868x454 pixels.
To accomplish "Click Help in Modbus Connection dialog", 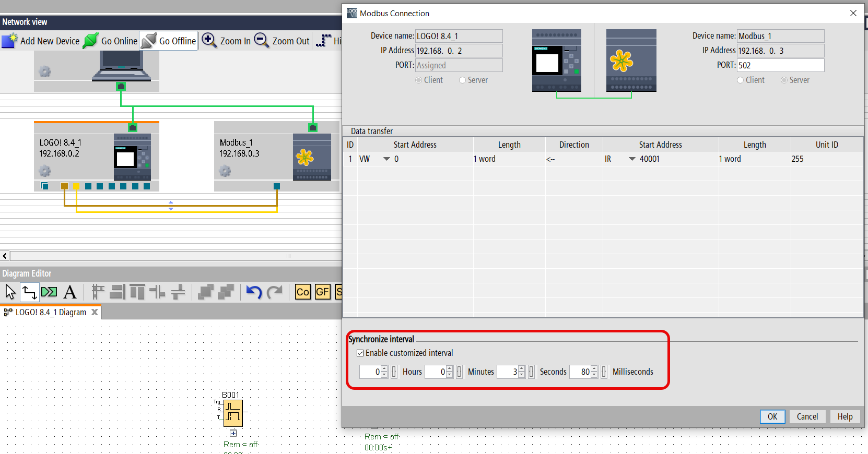I will coord(845,416).
